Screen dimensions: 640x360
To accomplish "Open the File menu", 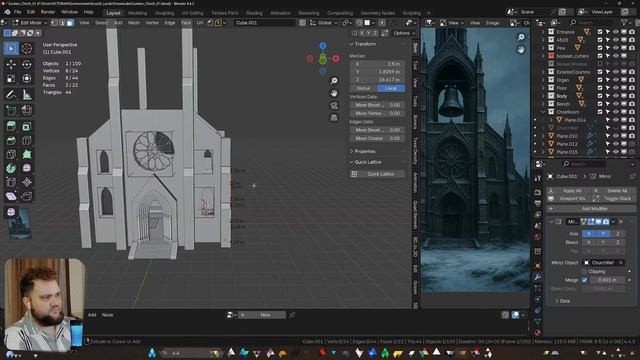I will (18, 12).
